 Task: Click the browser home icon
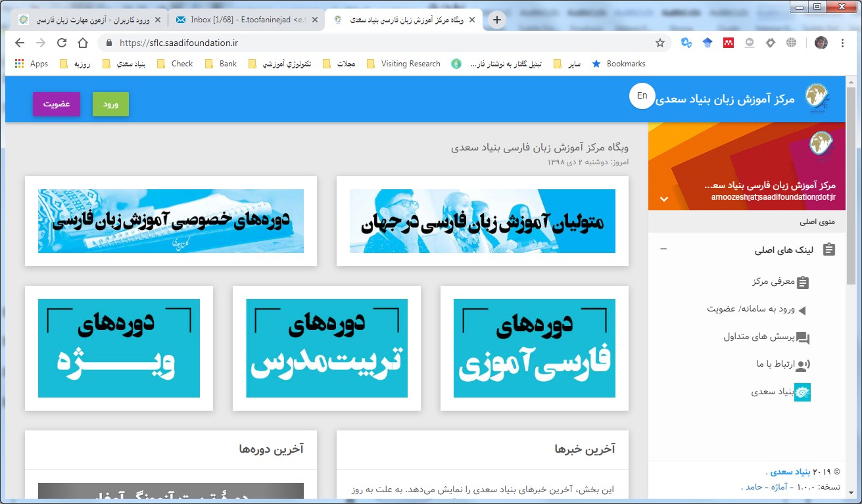pyautogui.click(x=83, y=43)
